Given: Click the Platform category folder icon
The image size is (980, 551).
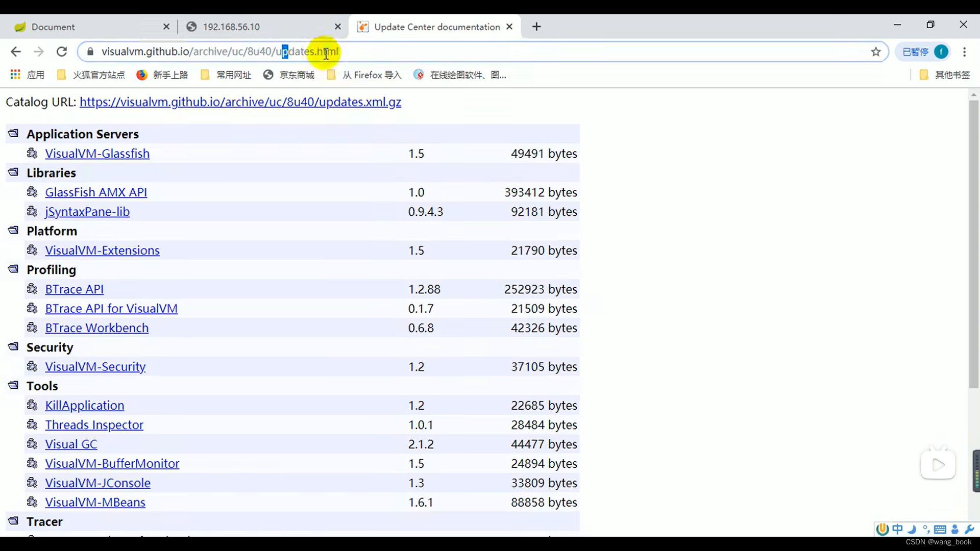Looking at the screenshot, I should click(x=13, y=230).
